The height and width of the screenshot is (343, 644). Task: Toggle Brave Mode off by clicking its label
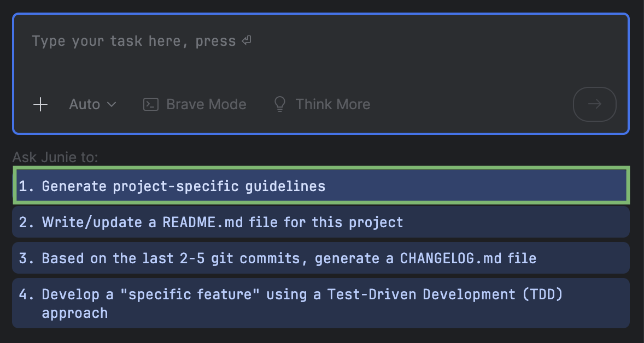click(x=205, y=104)
